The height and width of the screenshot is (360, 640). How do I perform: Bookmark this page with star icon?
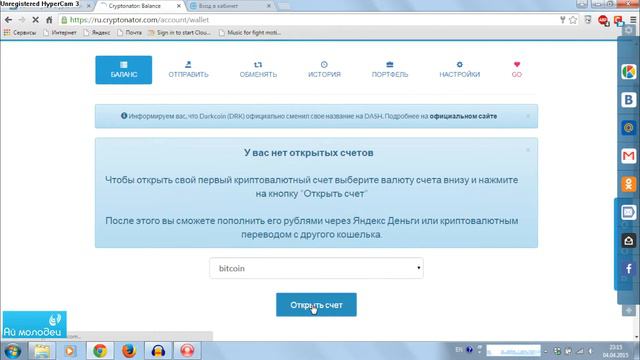(x=573, y=20)
